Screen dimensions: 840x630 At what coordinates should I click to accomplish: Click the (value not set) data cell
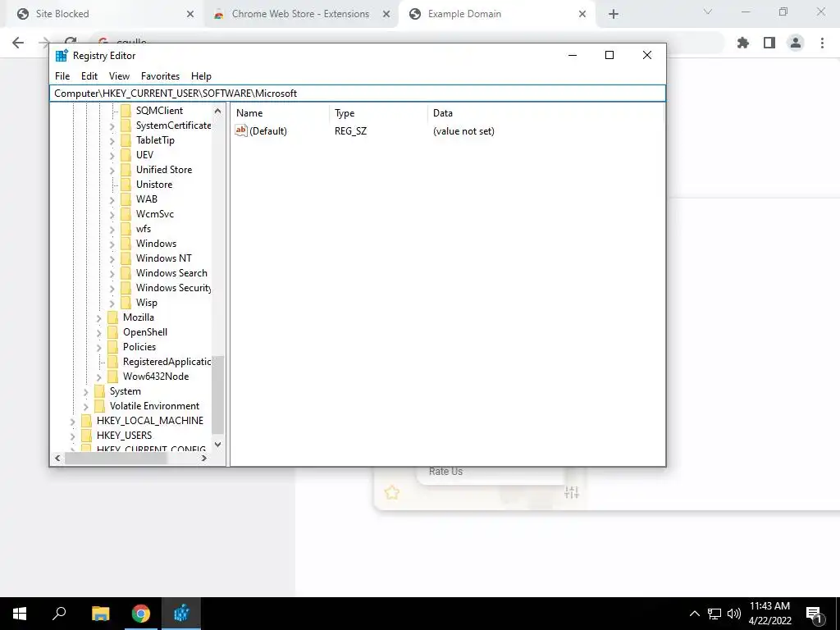[x=463, y=130]
